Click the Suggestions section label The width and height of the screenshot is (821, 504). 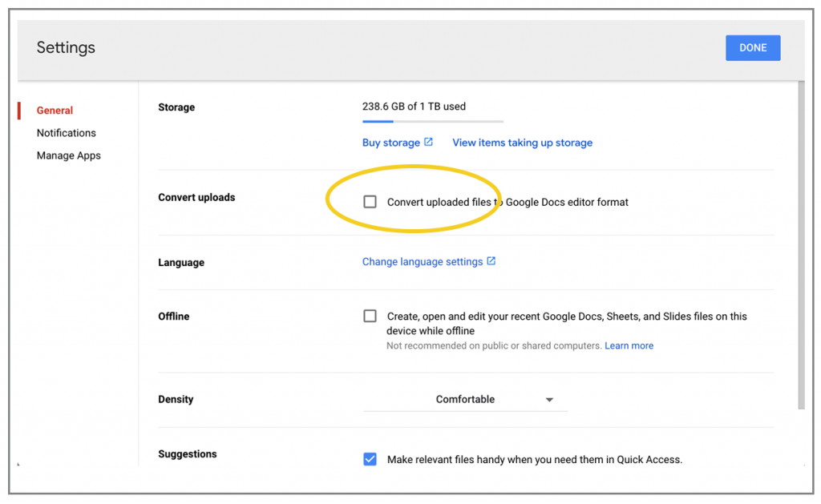click(188, 454)
